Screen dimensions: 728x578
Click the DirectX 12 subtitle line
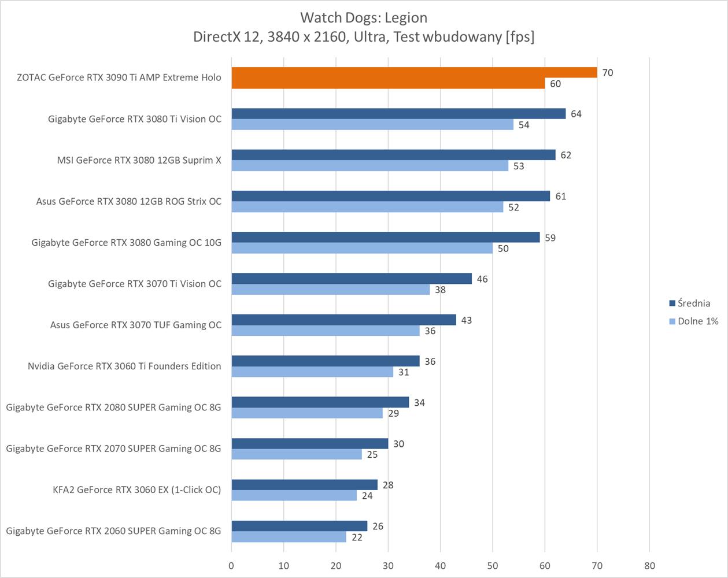click(364, 37)
